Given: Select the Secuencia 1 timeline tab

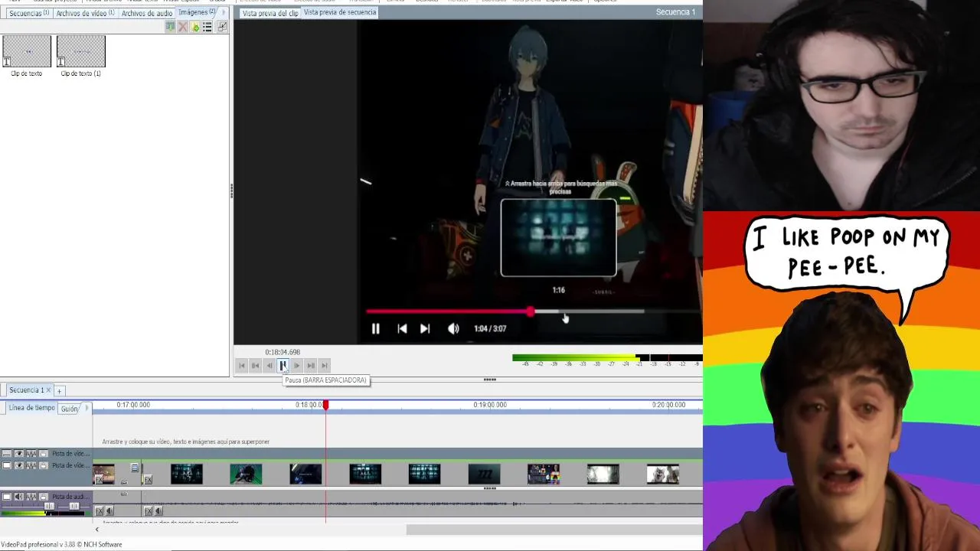Looking at the screenshot, I should click(x=27, y=390).
